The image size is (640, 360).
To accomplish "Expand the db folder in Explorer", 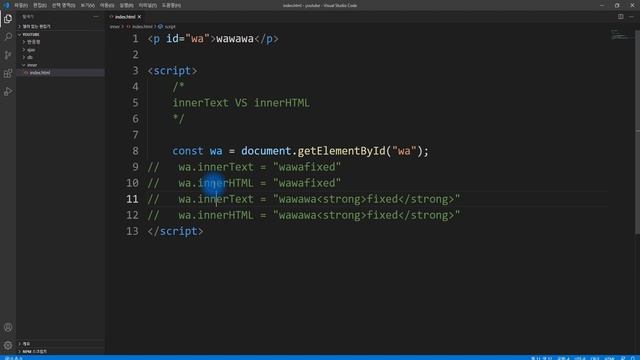I will tap(60, 57).
